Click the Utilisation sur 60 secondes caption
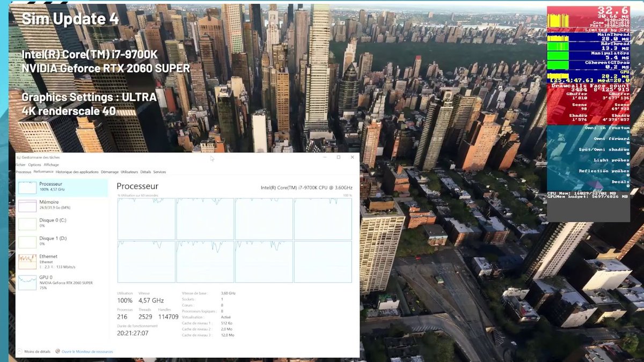 (x=138, y=195)
